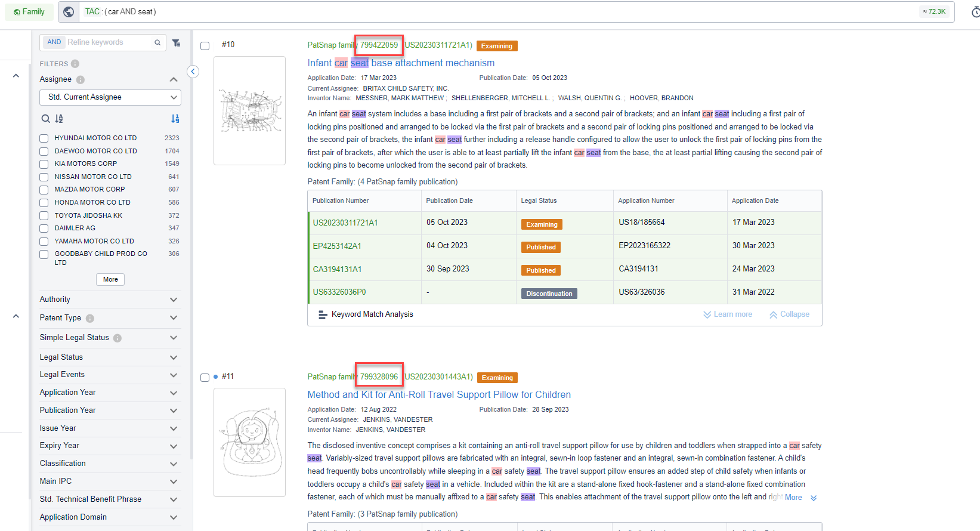The width and height of the screenshot is (980, 531).
Task: Click the Family mode button
Action: pos(29,12)
